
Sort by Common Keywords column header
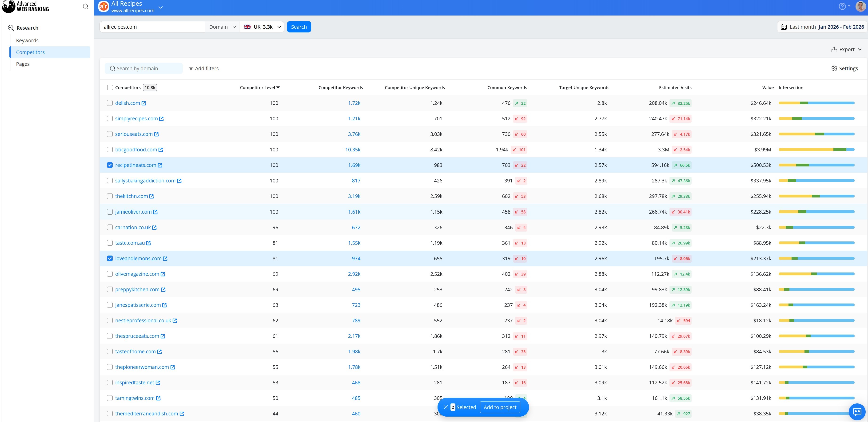pyautogui.click(x=507, y=87)
